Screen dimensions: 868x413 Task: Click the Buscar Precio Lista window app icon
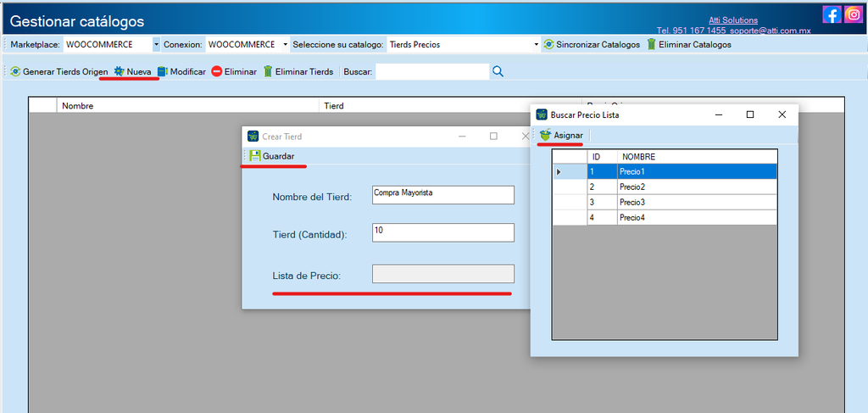click(x=542, y=114)
